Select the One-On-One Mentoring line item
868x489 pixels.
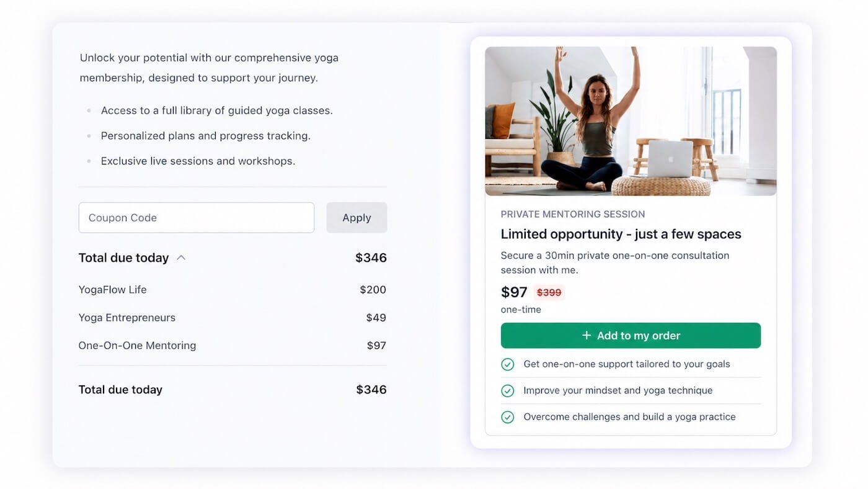[137, 346]
